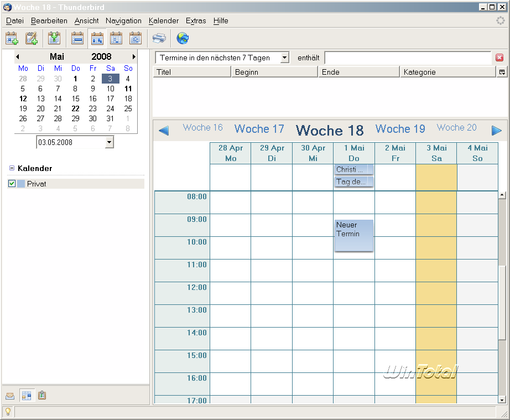510x420 pixels.
Task: Switch to day view toolbar icon
Action: click(x=77, y=38)
